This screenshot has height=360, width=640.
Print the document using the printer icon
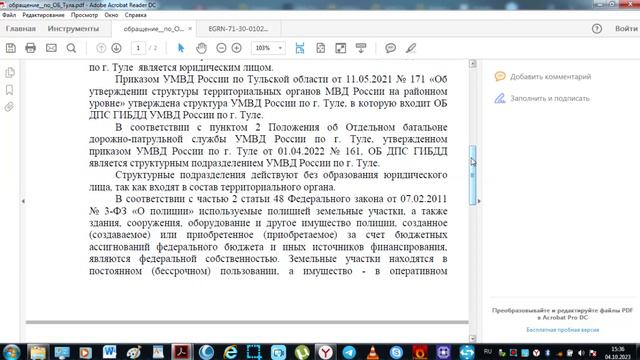coord(31,48)
